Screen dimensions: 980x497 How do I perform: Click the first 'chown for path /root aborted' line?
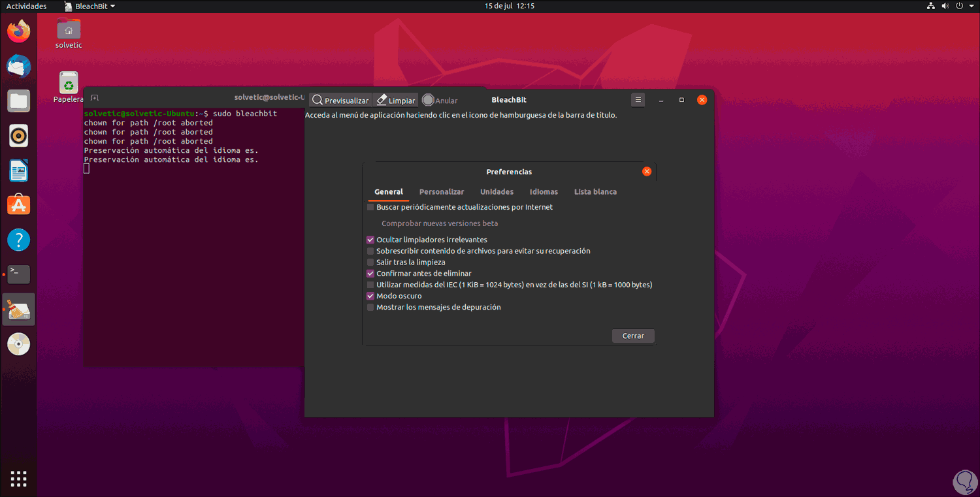[x=148, y=123]
